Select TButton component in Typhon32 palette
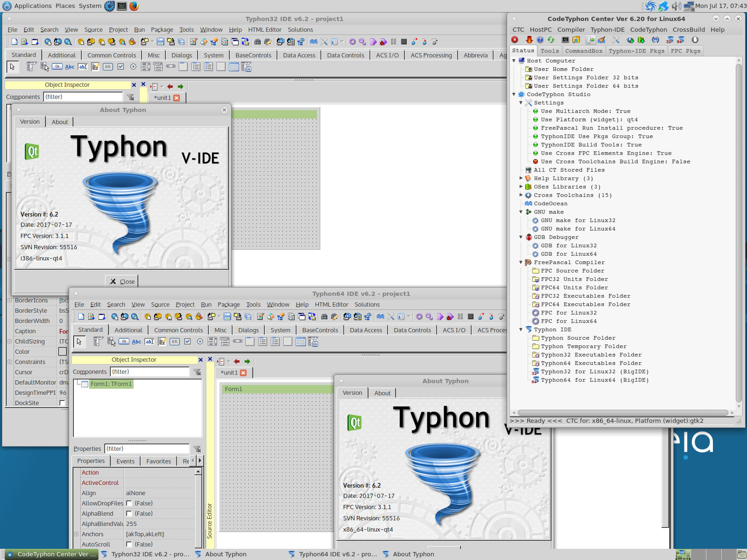 (x=57, y=67)
